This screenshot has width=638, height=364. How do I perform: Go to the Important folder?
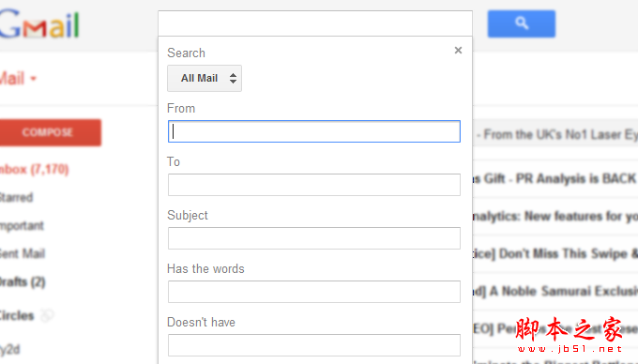pos(22,226)
